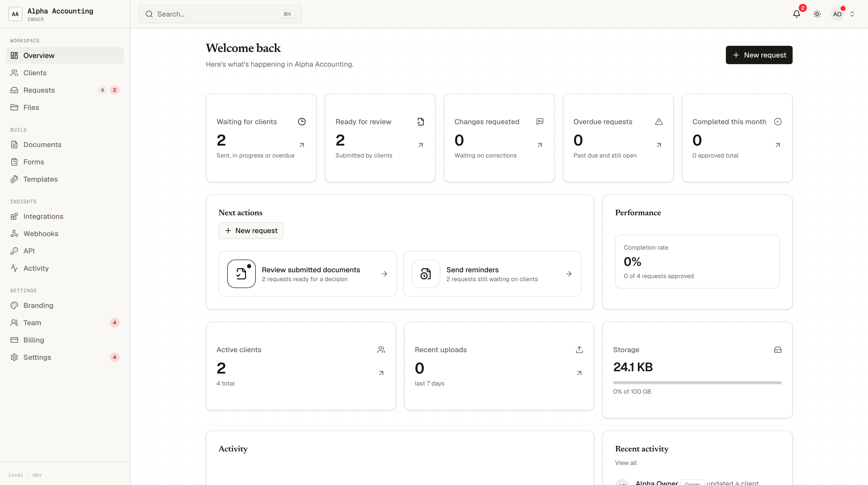Click the warning triangle on Overdue requests
The image size is (868, 485).
click(659, 121)
